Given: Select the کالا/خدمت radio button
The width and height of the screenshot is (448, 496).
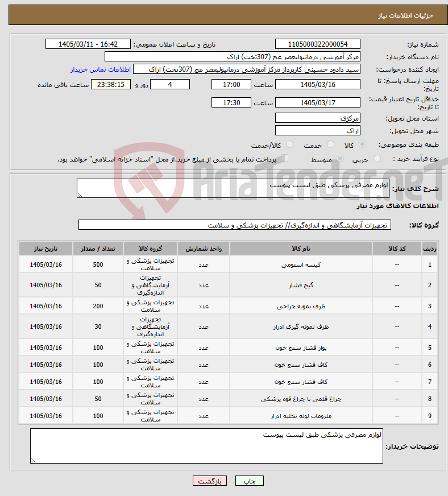Looking at the screenshot, I should 289,144.
